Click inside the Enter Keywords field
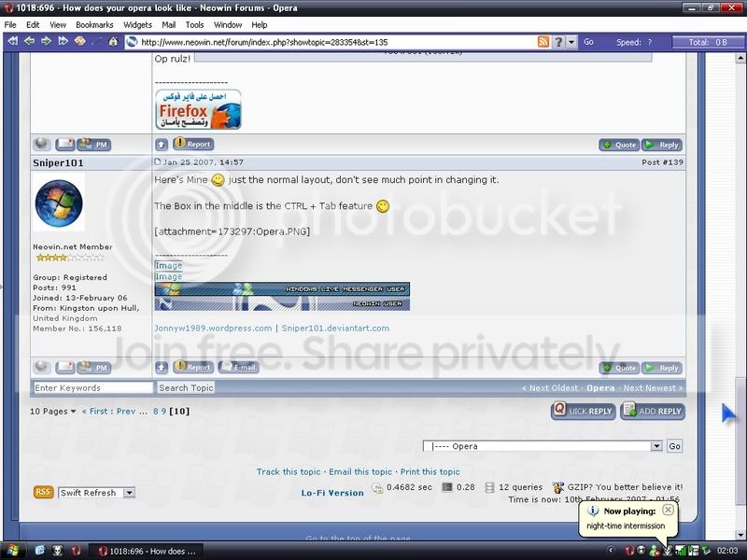This screenshot has height=560, width=747. (x=91, y=386)
